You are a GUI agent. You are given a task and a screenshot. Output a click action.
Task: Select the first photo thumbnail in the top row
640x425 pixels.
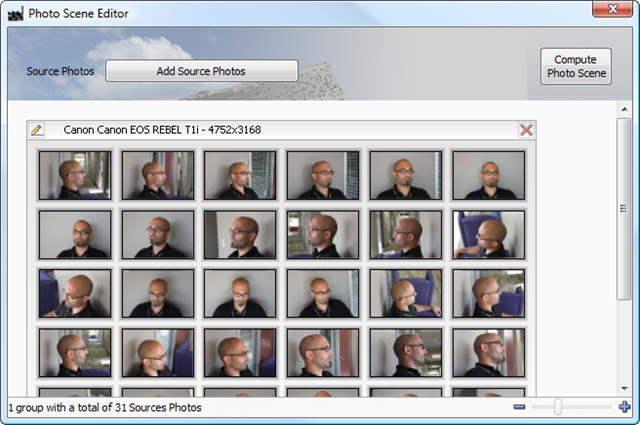[x=75, y=175]
